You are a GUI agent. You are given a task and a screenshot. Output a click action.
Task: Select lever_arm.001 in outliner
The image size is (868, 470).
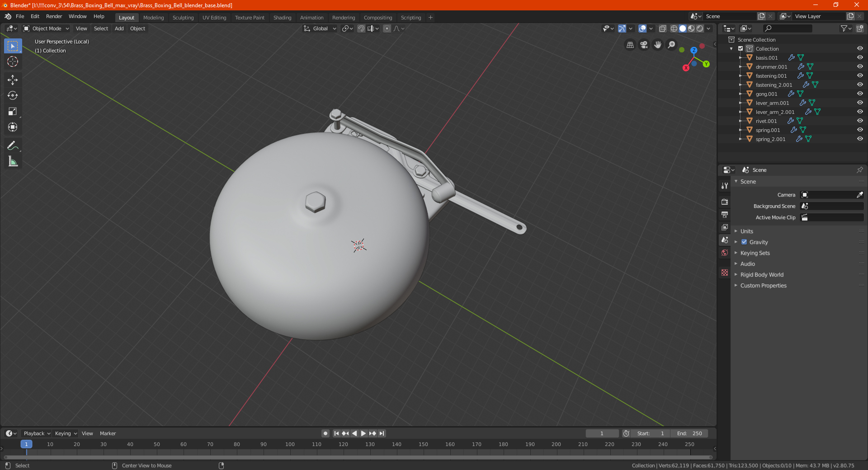772,103
